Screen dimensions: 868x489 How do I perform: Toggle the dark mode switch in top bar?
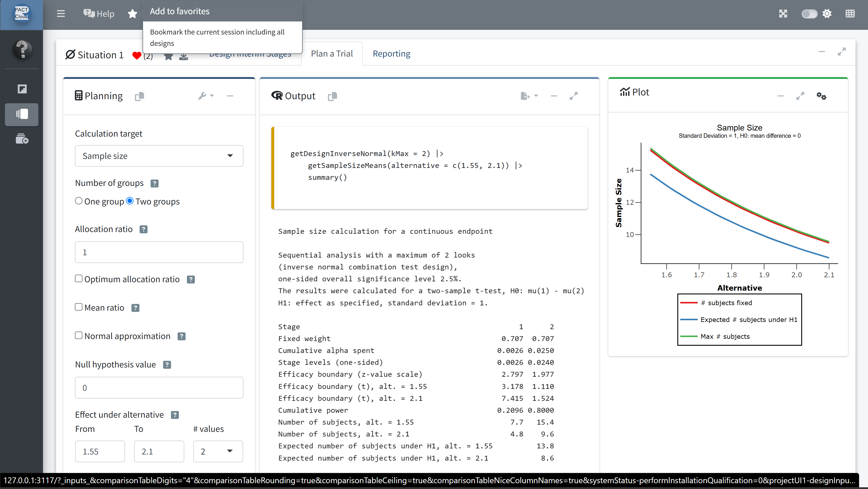coord(809,13)
